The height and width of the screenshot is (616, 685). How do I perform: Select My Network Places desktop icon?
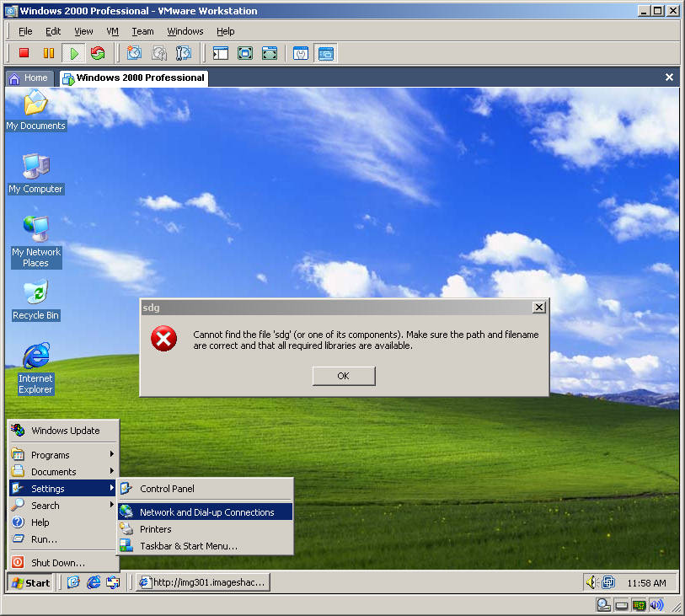(36, 242)
